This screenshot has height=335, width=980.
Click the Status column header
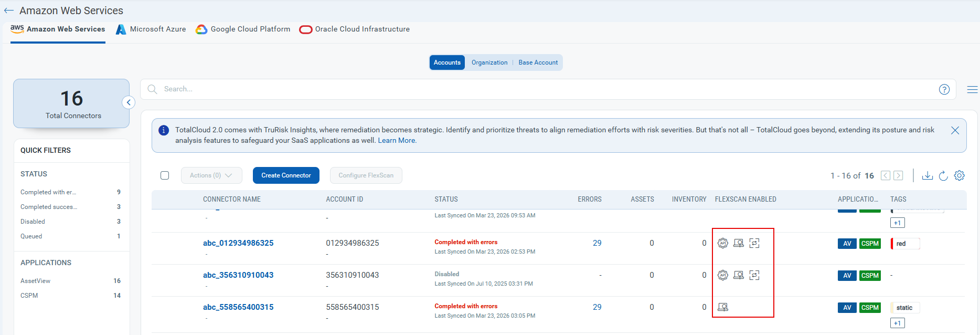point(446,200)
